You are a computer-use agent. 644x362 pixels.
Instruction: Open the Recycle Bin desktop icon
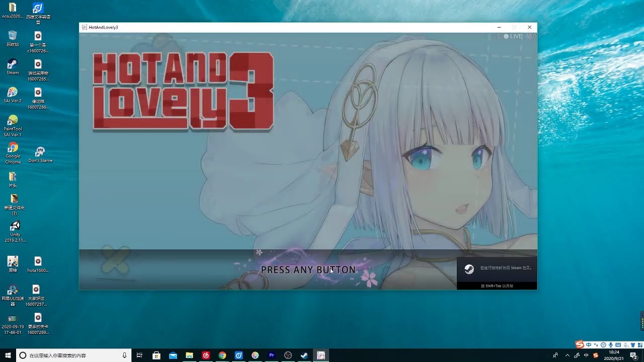[x=13, y=39]
